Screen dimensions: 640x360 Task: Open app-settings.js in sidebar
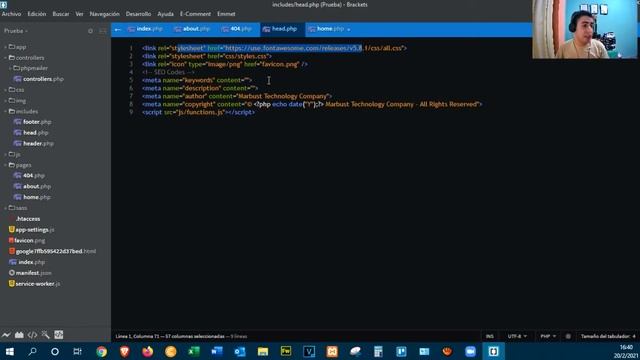(x=32, y=230)
